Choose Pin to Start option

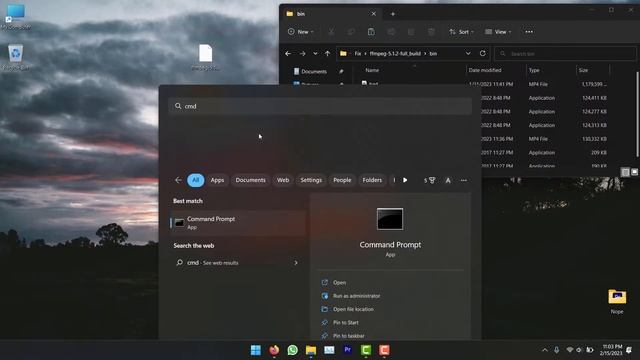(x=345, y=322)
